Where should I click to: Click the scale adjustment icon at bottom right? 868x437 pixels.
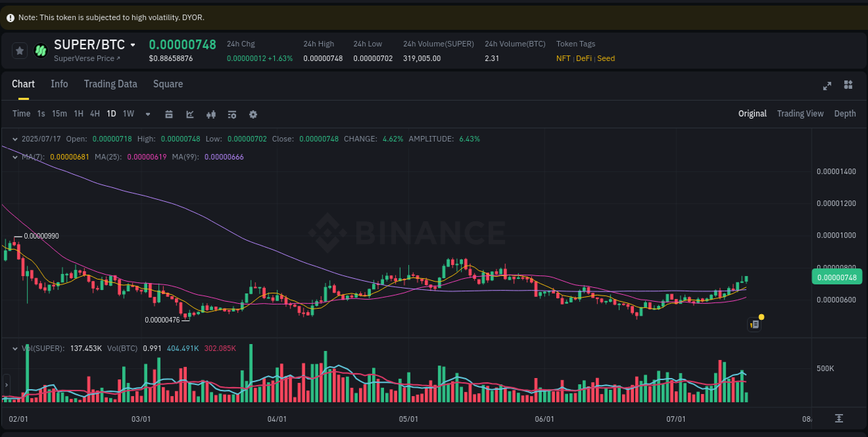pos(839,419)
